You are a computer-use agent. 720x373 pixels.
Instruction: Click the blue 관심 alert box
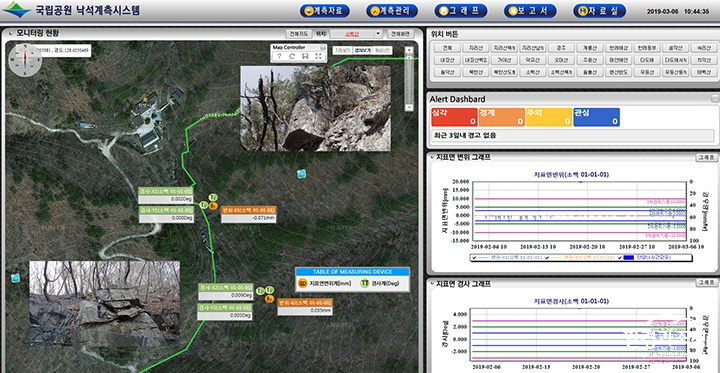[x=596, y=117]
